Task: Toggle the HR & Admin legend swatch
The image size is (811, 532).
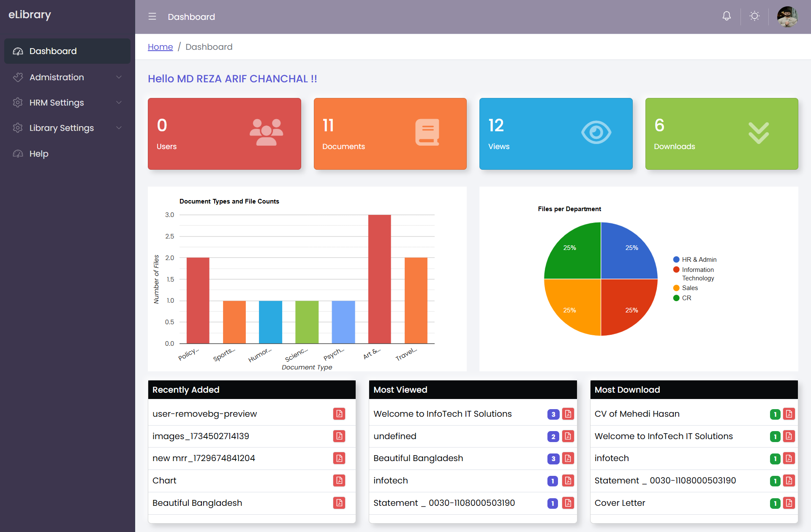Action: click(676, 260)
